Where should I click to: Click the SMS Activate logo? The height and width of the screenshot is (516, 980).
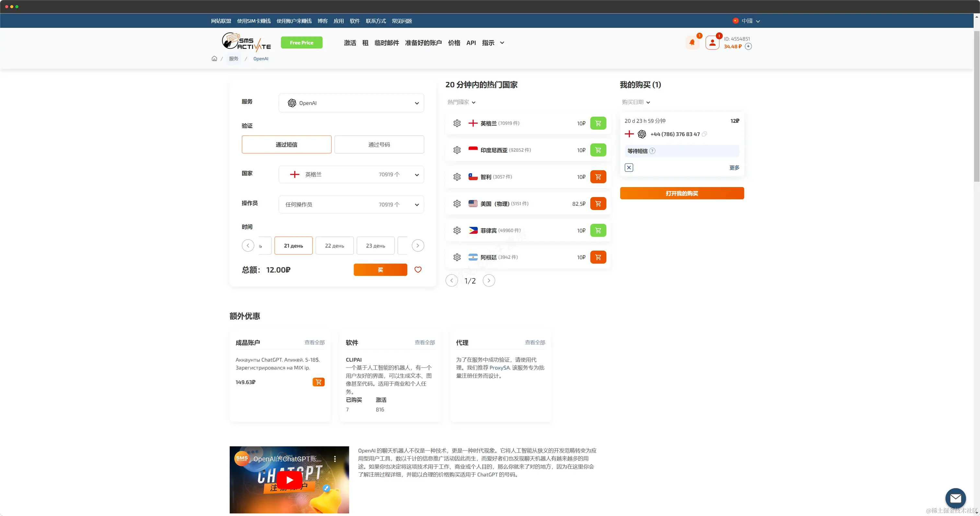246,42
